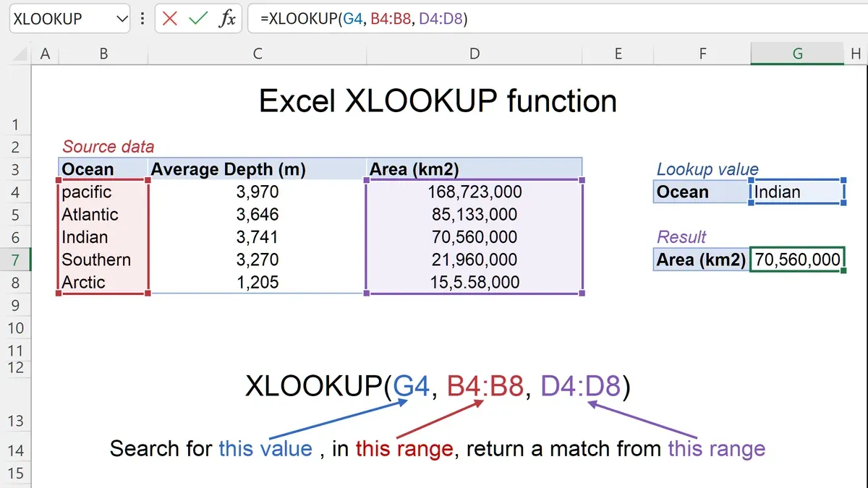Select the area cell 168,723,000

(x=474, y=192)
